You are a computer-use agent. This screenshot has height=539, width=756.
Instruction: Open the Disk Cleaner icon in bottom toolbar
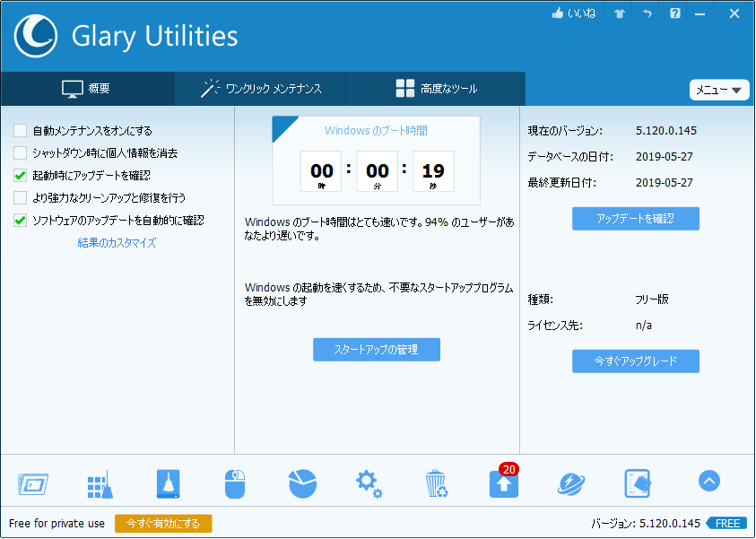33,484
